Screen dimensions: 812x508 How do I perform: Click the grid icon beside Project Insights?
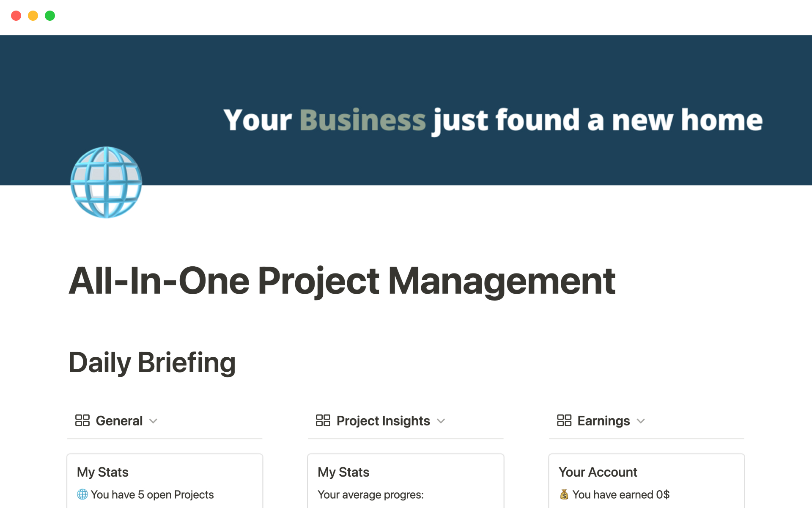[323, 420]
